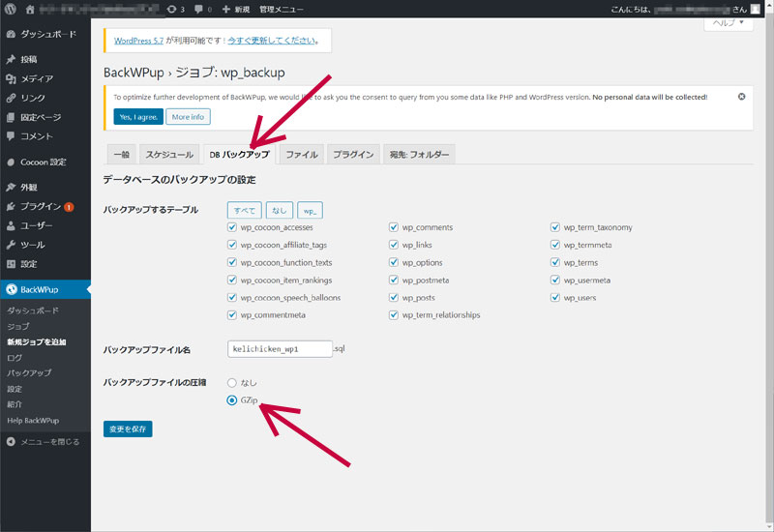774x532 pixels.
Task: Open the ログ submenu item
Action: point(15,357)
